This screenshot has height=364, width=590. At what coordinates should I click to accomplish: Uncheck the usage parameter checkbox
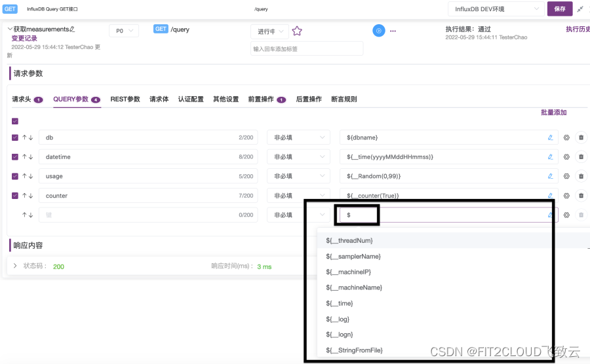pos(15,176)
